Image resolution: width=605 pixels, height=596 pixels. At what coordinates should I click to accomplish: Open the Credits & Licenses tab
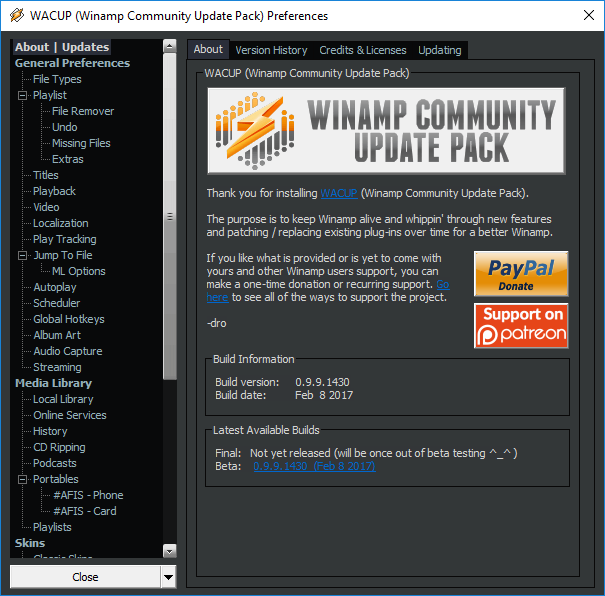pos(363,50)
